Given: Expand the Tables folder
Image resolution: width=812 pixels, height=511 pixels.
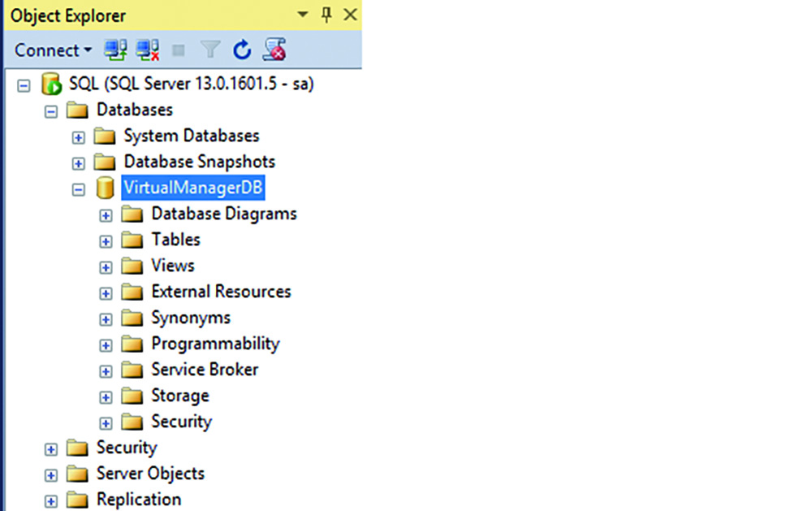Looking at the screenshot, I should 106,241.
